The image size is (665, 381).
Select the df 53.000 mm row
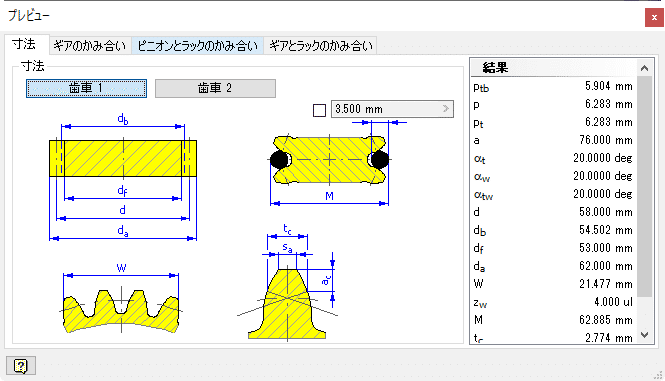553,248
